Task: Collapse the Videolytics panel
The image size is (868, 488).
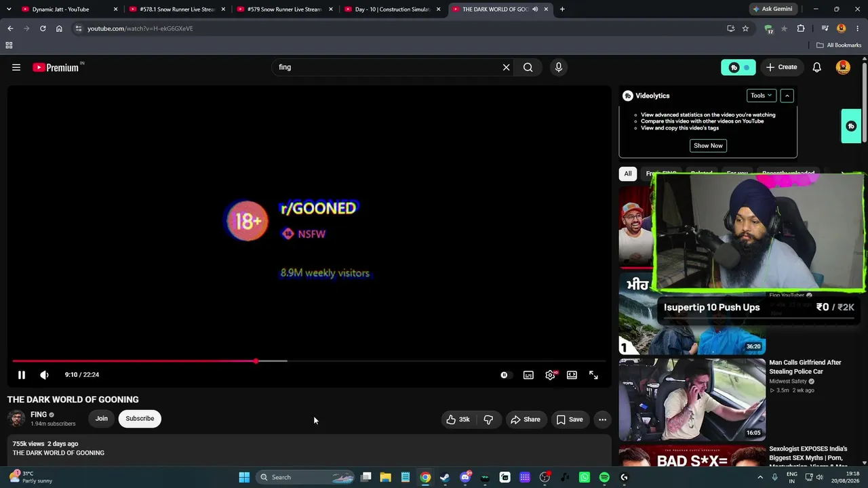Action: (787, 96)
